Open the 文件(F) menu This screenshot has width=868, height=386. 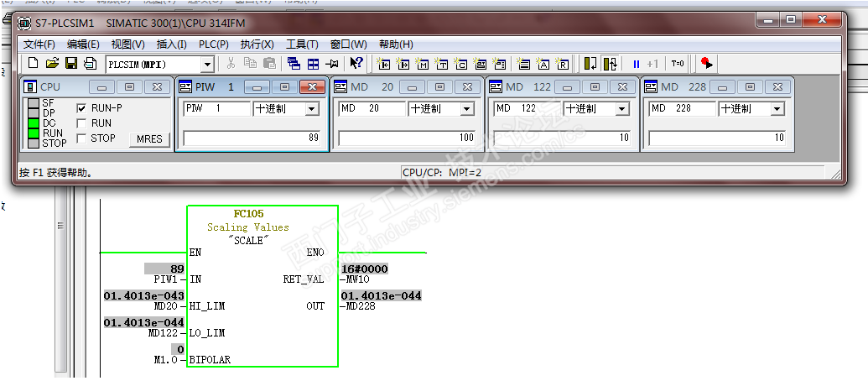[x=39, y=44]
